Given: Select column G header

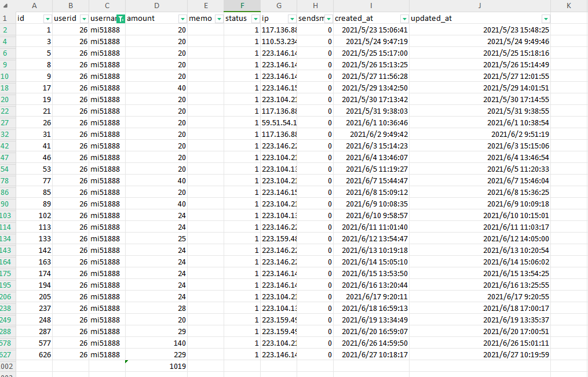Looking at the screenshot, I should (279, 6).
